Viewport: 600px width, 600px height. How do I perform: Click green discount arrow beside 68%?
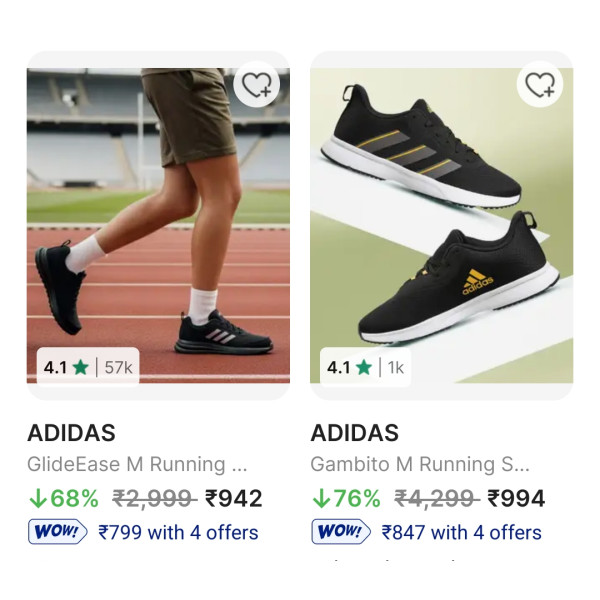pos(36,498)
